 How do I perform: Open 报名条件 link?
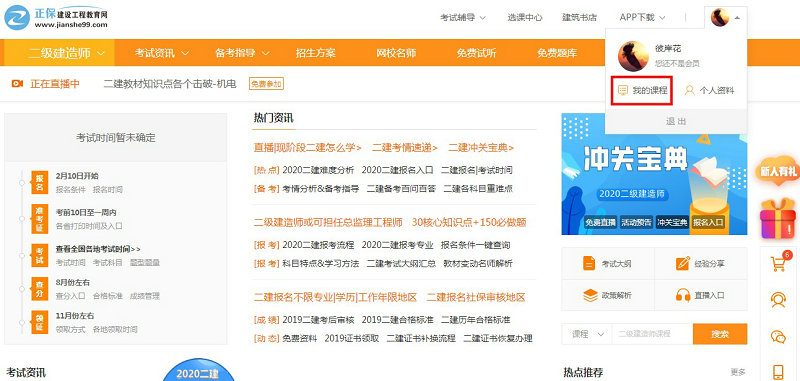(x=70, y=190)
